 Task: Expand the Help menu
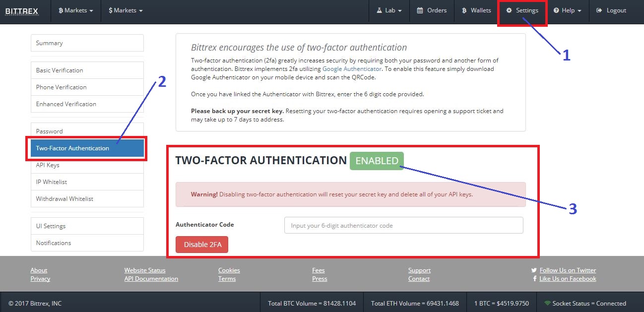[568, 10]
